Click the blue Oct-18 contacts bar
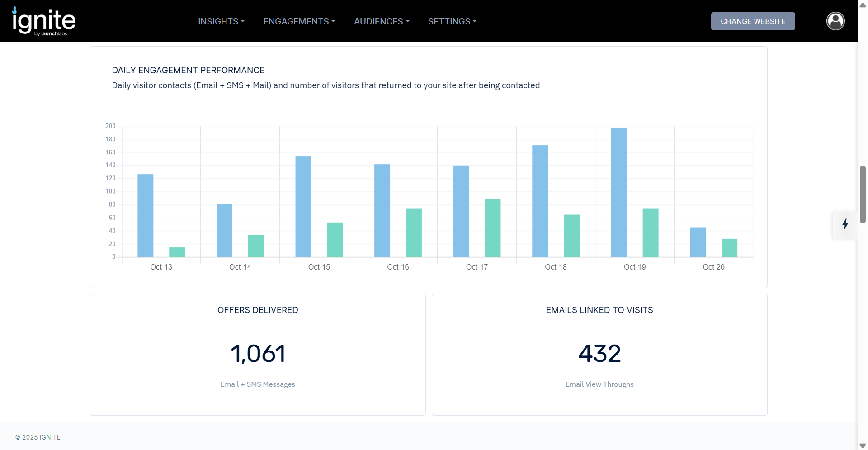868x450 pixels. click(540, 201)
